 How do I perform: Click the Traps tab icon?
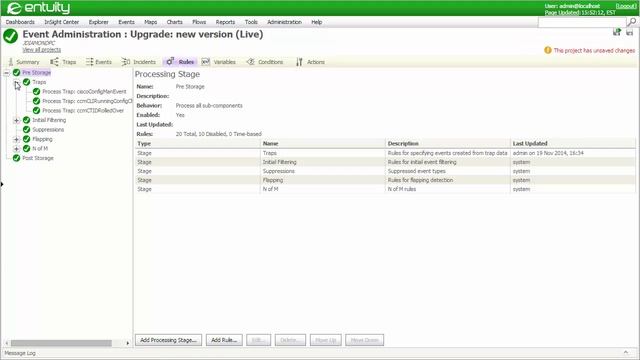[54, 62]
